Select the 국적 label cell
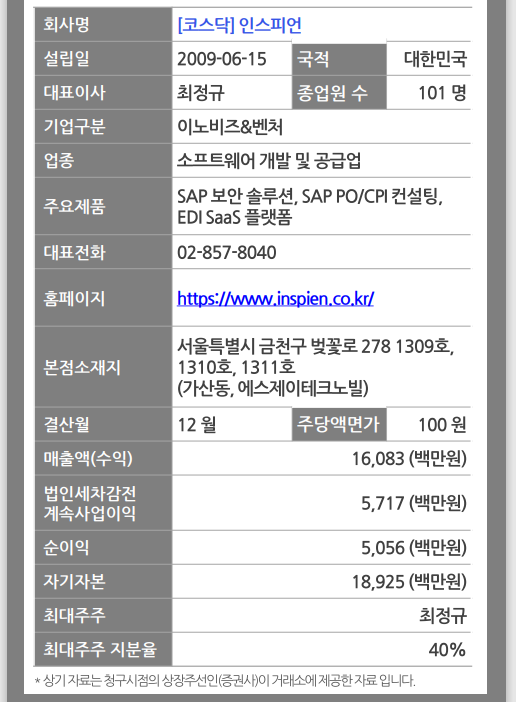 339,59
